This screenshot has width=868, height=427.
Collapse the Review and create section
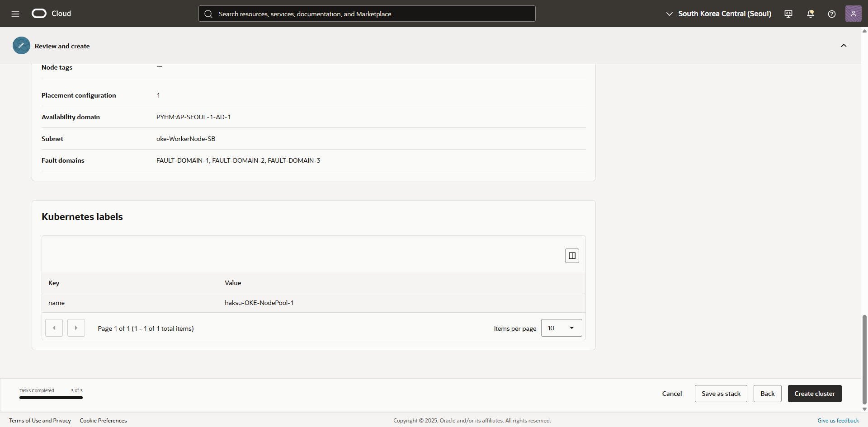click(844, 46)
